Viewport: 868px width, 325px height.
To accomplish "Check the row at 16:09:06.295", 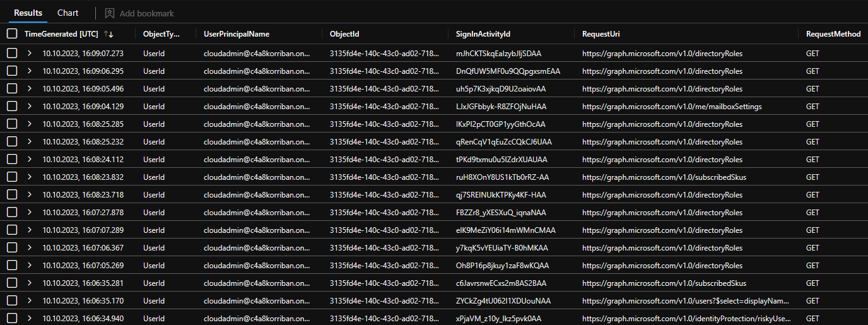I will pos(12,71).
